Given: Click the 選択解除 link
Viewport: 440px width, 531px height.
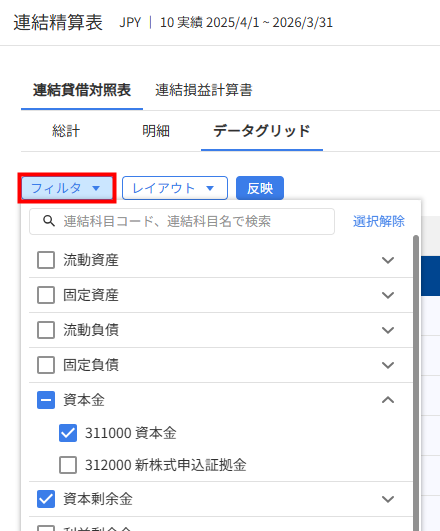Looking at the screenshot, I should click(x=379, y=221).
